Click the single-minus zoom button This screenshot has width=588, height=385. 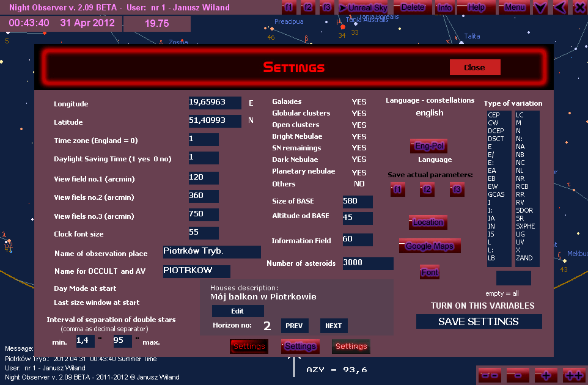point(518,375)
